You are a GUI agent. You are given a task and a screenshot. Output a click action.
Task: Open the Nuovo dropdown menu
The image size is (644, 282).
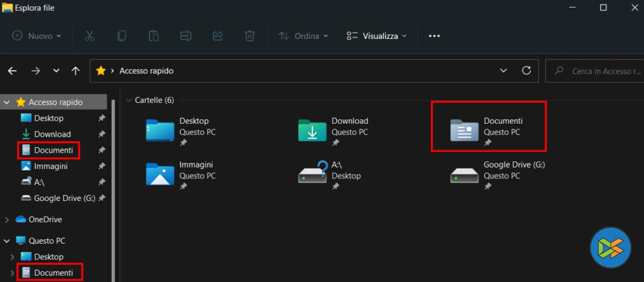tap(37, 36)
